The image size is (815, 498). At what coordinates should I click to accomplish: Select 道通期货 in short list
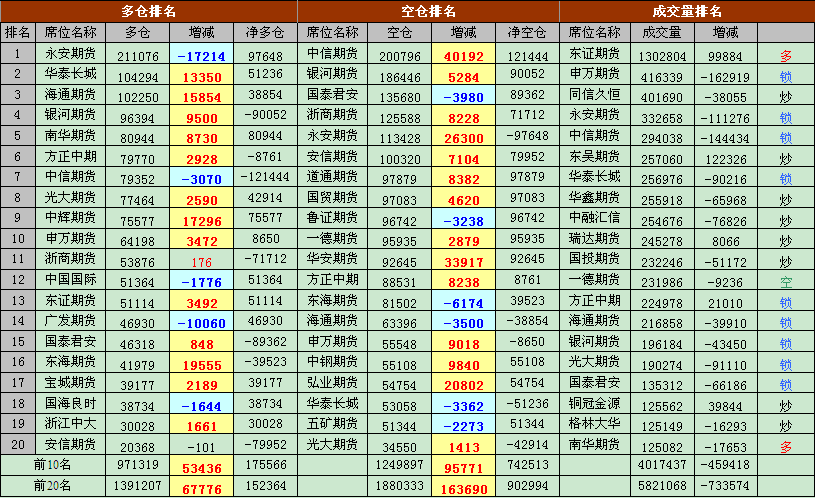pyautogui.click(x=333, y=177)
